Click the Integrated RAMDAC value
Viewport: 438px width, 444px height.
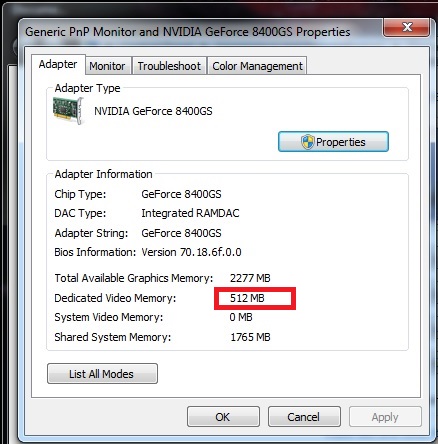click(190, 213)
